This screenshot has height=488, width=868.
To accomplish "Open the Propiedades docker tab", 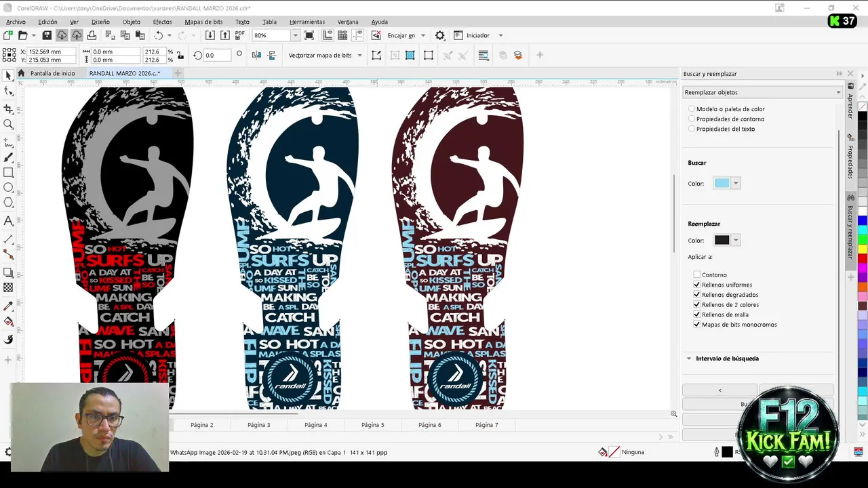I will (850, 157).
